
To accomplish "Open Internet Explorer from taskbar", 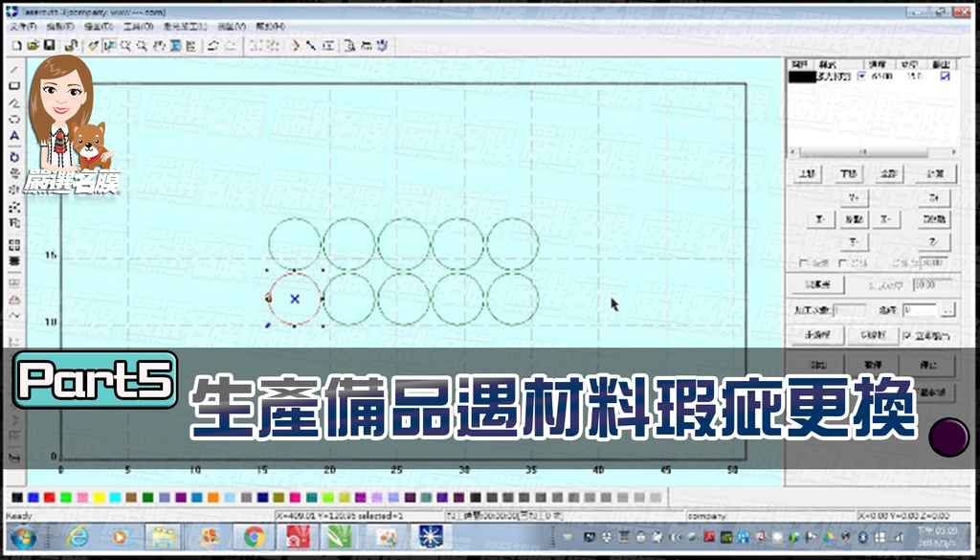I will coord(77,537).
